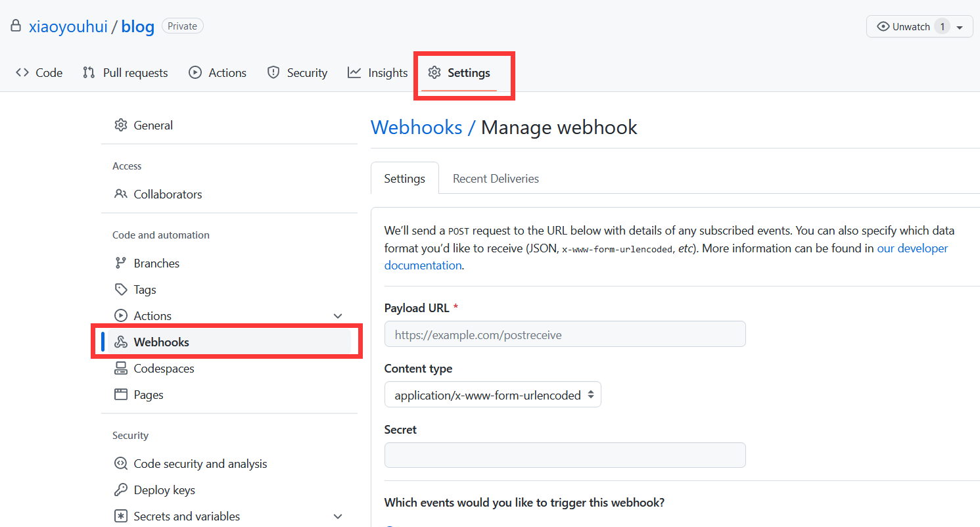Click the Pages icon in sidebar
Screen dimensions: 980x527
point(121,395)
